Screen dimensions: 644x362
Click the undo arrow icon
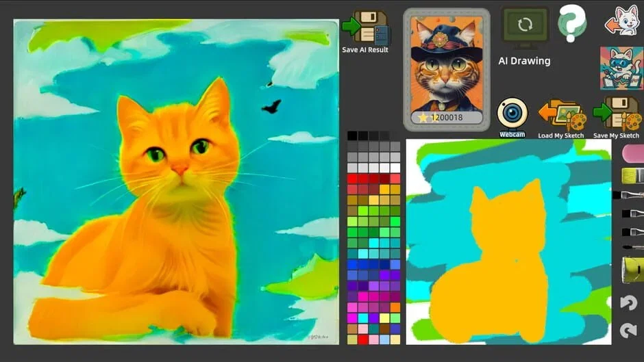628,302
